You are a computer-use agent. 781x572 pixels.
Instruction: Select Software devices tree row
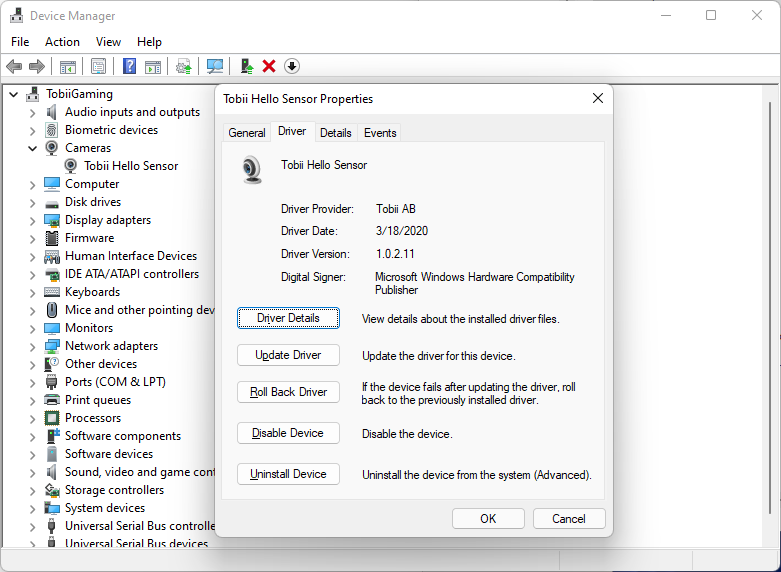point(109,454)
